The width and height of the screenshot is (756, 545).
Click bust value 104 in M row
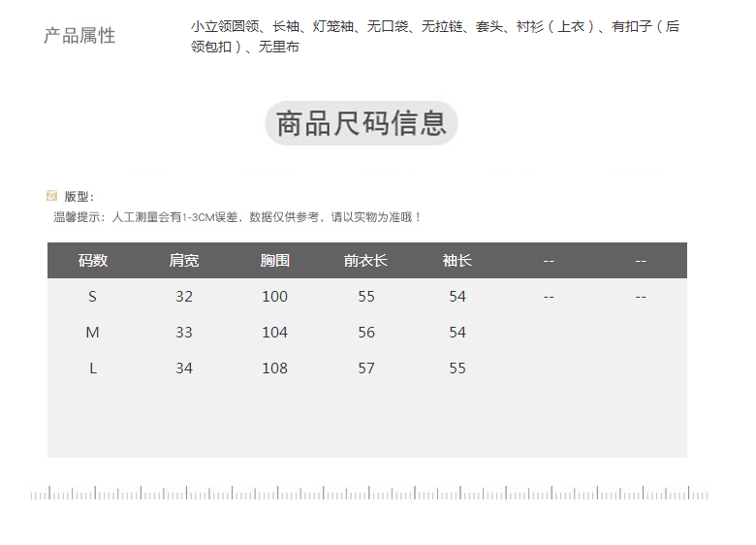(275, 333)
